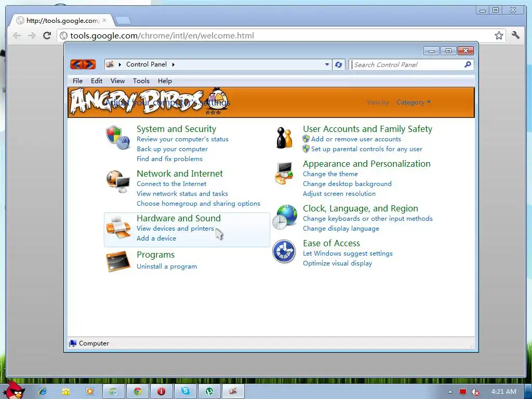This screenshot has height=399, width=532.
Task: Click the Hardware and Sound printer icon
Action: tap(118, 227)
